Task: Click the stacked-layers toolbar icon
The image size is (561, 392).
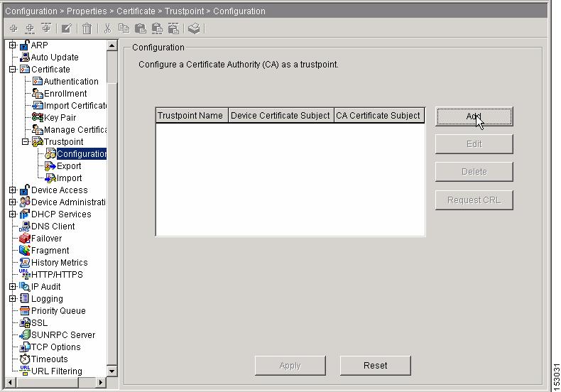Action: (194, 28)
